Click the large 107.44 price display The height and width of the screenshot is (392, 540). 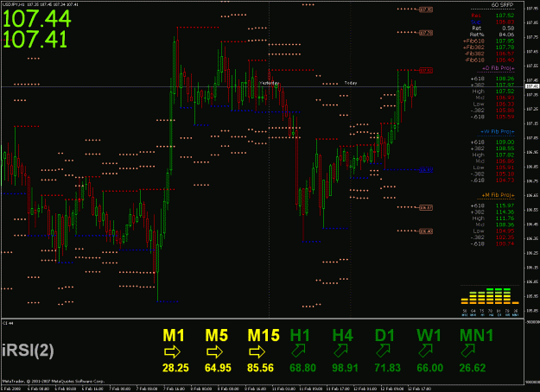tap(36, 19)
